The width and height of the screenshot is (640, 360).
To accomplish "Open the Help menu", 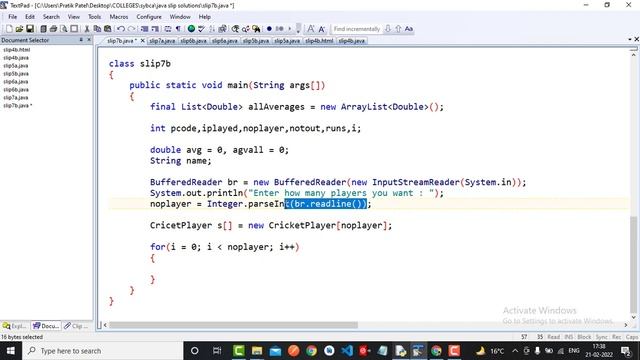I will (204, 17).
